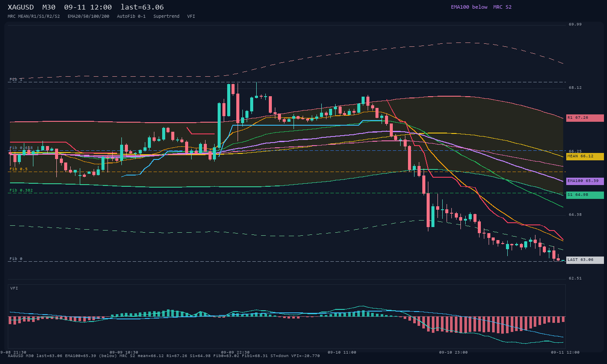Click the 62.51 price axis label

(575, 278)
